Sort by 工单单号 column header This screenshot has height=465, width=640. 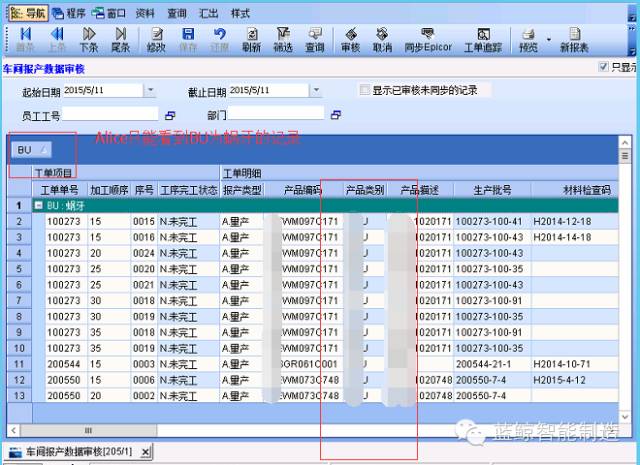60,190
